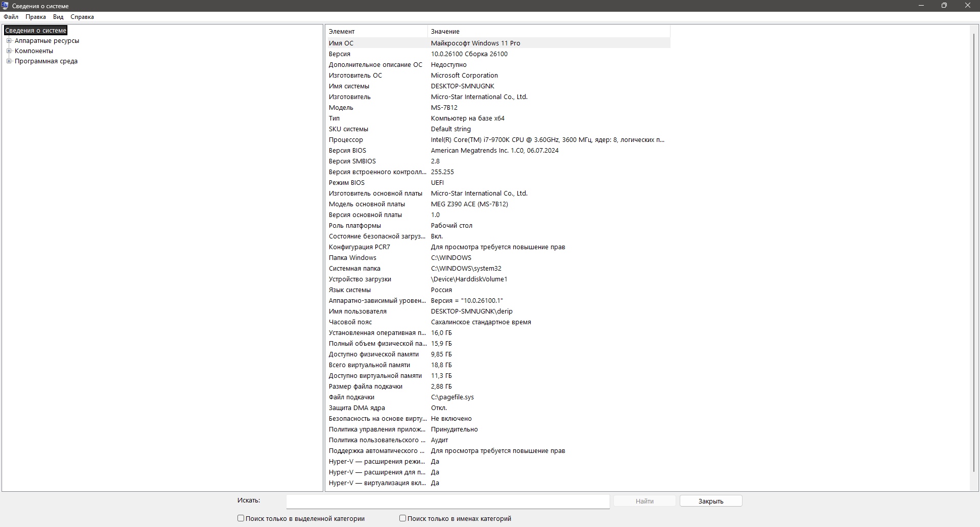Click value Micro-Star International Co., Ltd. in Изготовитель row

(x=479, y=97)
